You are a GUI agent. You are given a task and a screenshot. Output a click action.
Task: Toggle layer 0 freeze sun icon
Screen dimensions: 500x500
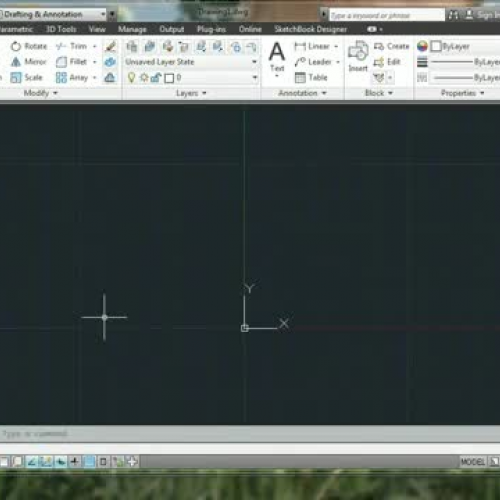click(144, 78)
